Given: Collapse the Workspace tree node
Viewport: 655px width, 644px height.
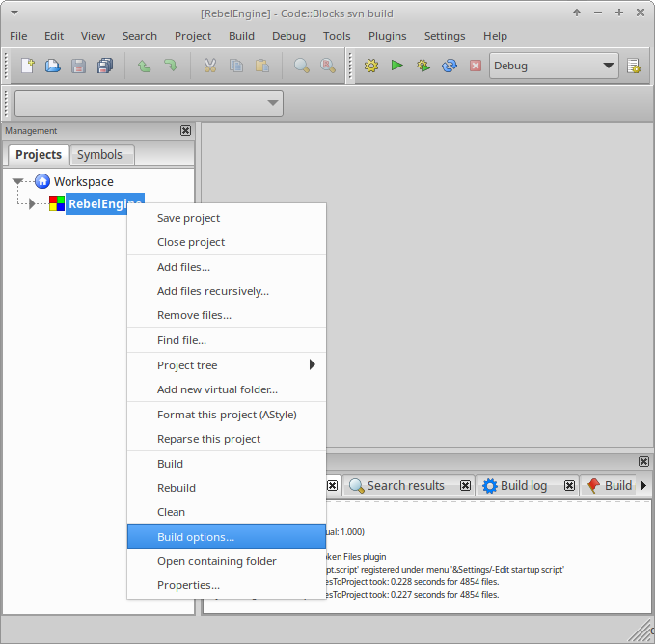Looking at the screenshot, I should [17, 181].
